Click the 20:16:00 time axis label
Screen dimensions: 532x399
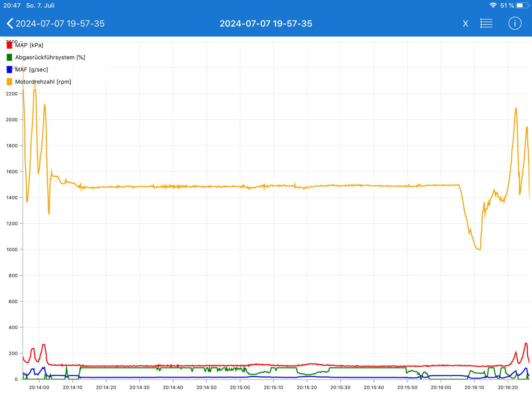coord(441,387)
